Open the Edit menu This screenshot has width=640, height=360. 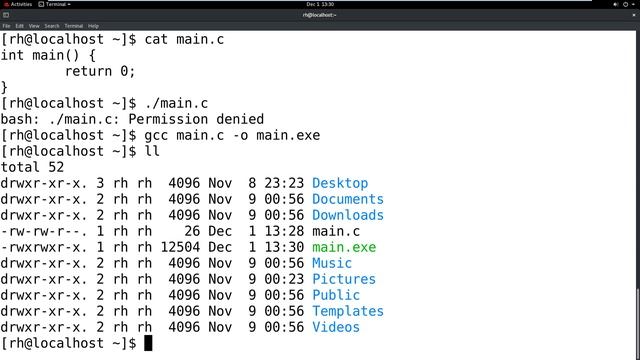click(20, 26)
